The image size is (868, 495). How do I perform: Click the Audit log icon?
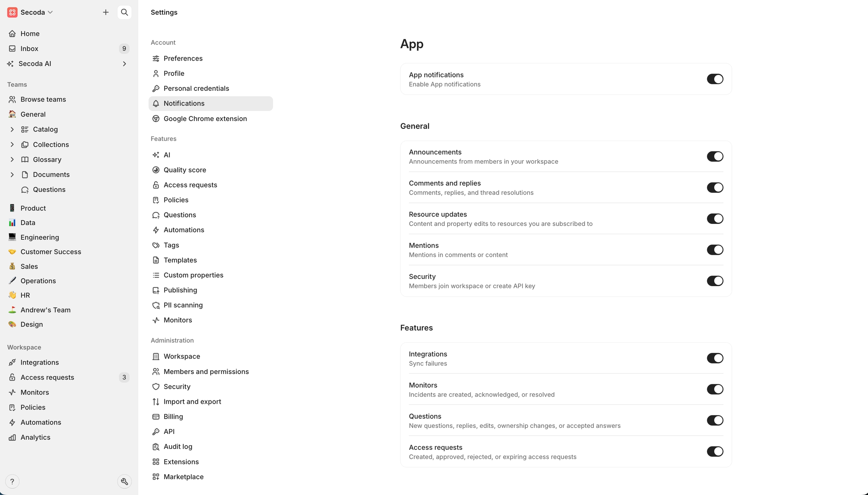click(x=156, y=447)
